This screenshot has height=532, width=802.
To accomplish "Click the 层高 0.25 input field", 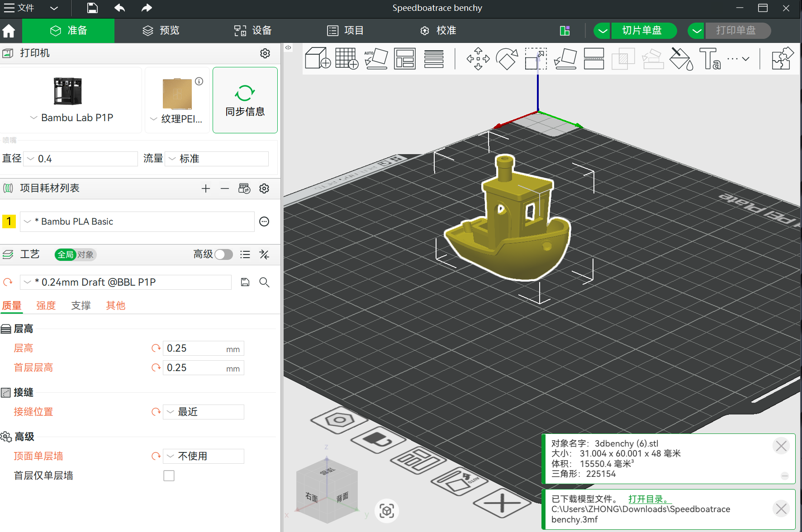I will coord(204,348).
